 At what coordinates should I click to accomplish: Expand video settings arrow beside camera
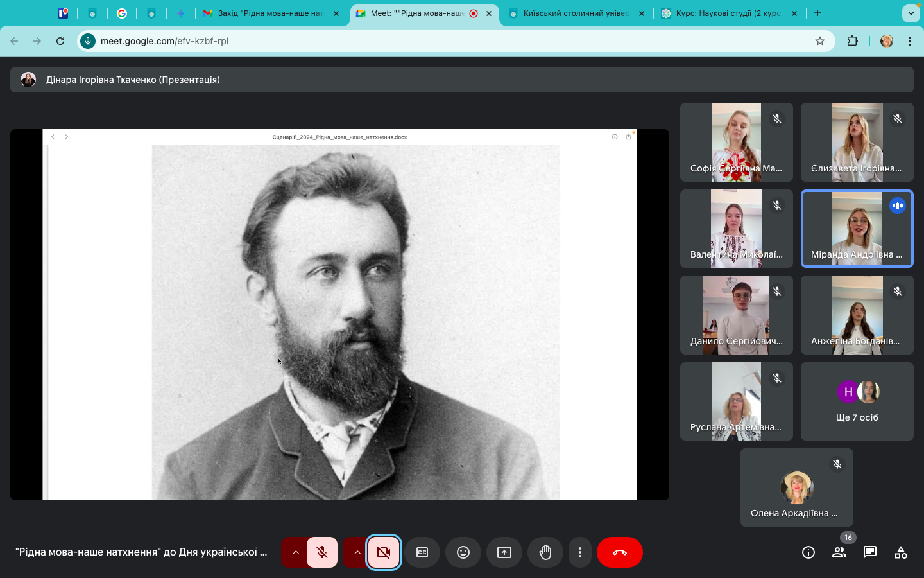click(x=357, y=552)
